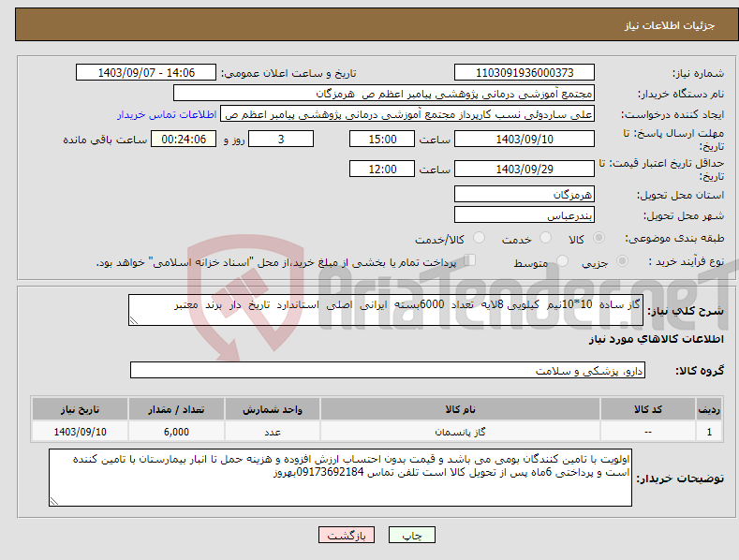Viewport: 739px width, 560px height.
Task: Click the announcement date field 1403/09/07 - 14:06
Action: tap(146, 73)
